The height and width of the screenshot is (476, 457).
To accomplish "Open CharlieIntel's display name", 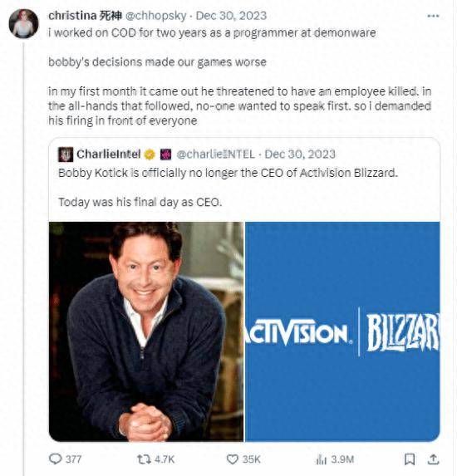I will coord(108,155).
